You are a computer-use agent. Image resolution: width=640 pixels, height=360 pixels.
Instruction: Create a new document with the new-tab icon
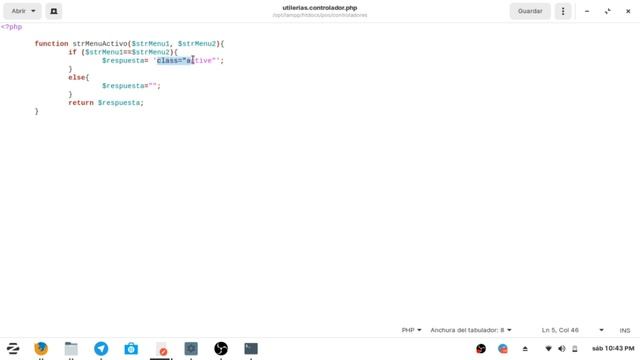pos(53,11)
